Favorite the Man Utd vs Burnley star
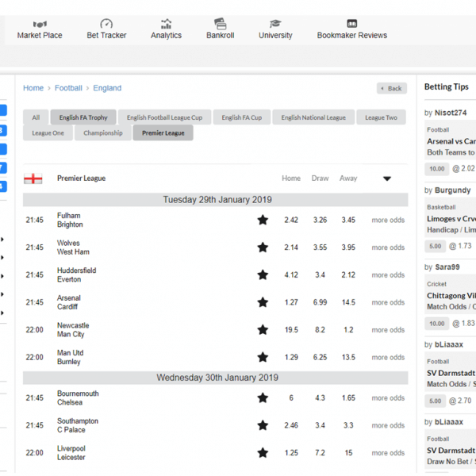 [263, 357]
